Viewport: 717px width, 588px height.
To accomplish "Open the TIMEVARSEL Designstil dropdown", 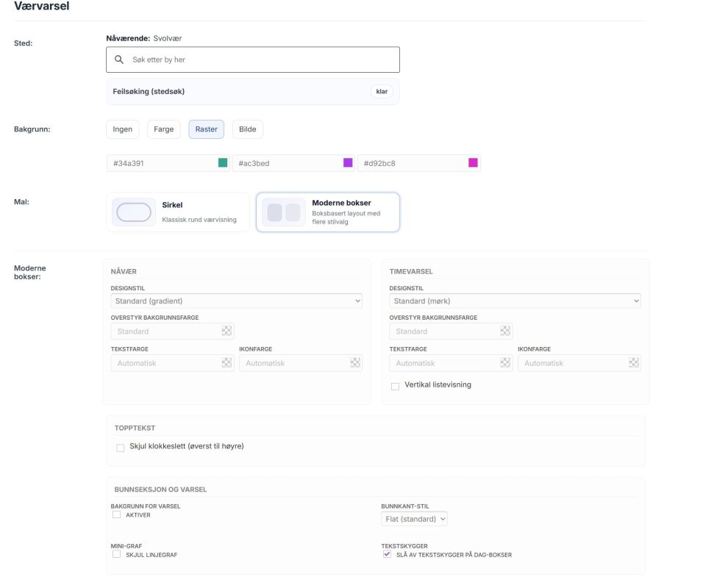I will pos(515,301).
